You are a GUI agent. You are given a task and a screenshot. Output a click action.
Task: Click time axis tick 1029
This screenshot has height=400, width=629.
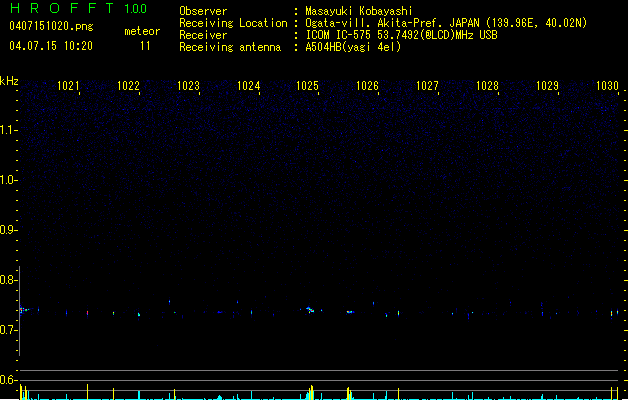pyautogui.click(x=547, y=86)
